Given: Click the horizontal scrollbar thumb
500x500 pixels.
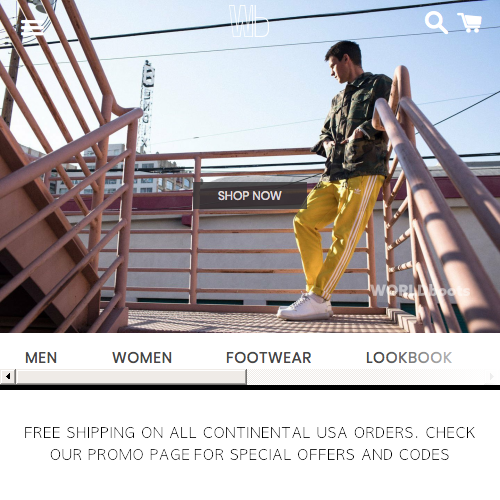Looking at the screenshot, I should tap(131, 377).
